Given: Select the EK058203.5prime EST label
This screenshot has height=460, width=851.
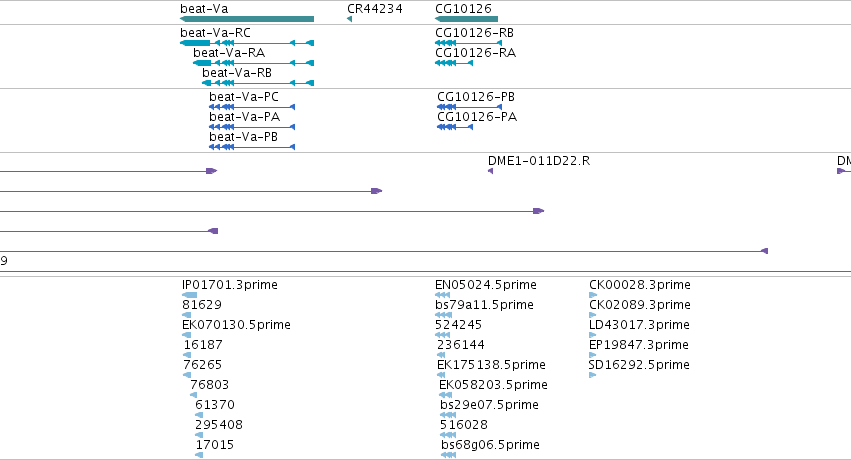Looking at the screenshot, I should (x=493, y=385).
